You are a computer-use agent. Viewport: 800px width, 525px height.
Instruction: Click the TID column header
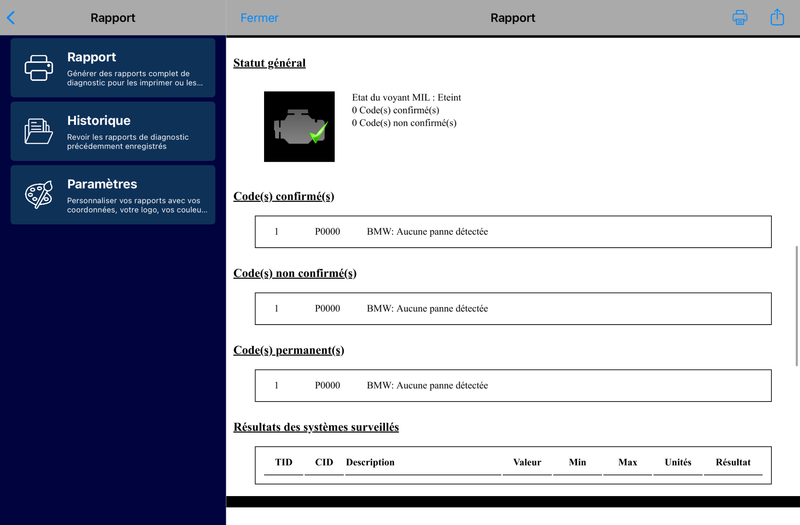tap(284, 462)
